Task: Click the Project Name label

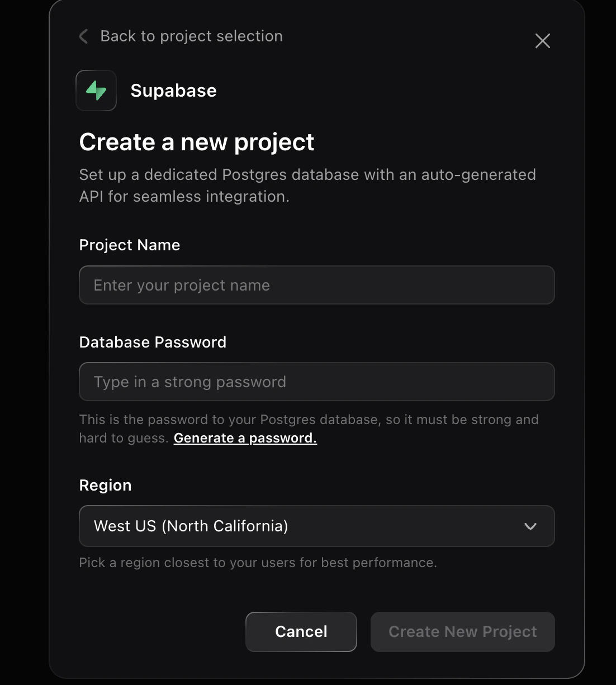Action: (x=129, y=245)
